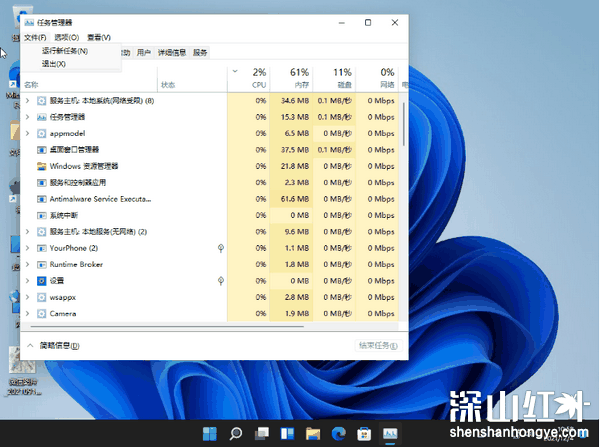The height and width of the screenshot is (447, 600).
Task: Expand the 任务管理器 process row
Action: point(27,117)
